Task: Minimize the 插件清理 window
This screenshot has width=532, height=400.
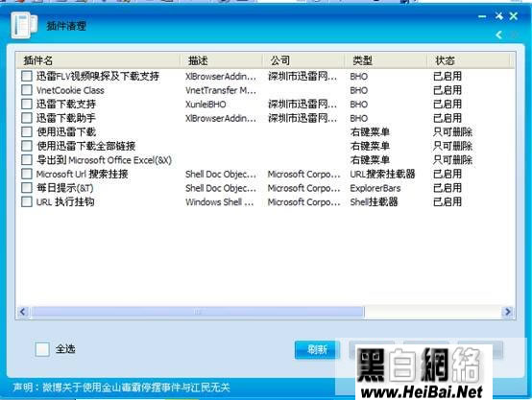Action: coord(482,16)
